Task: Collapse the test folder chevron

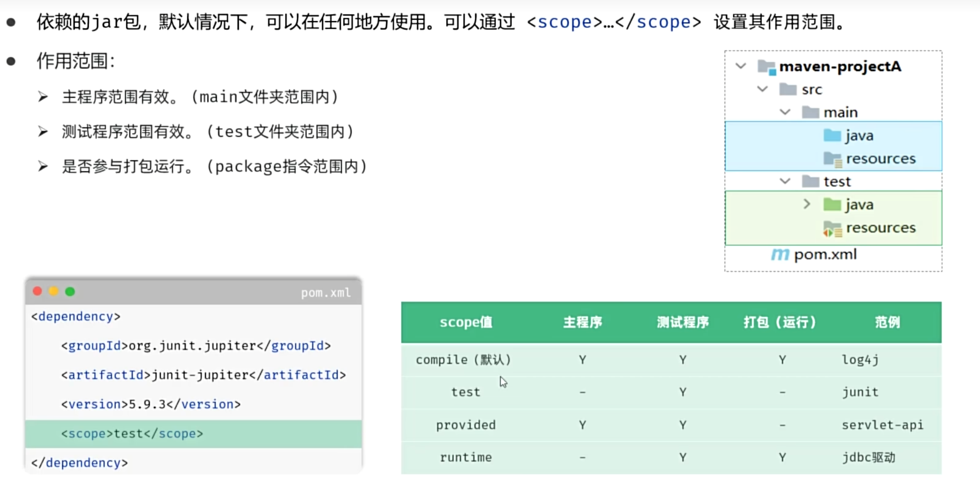Action: click(x=785, y=181)
